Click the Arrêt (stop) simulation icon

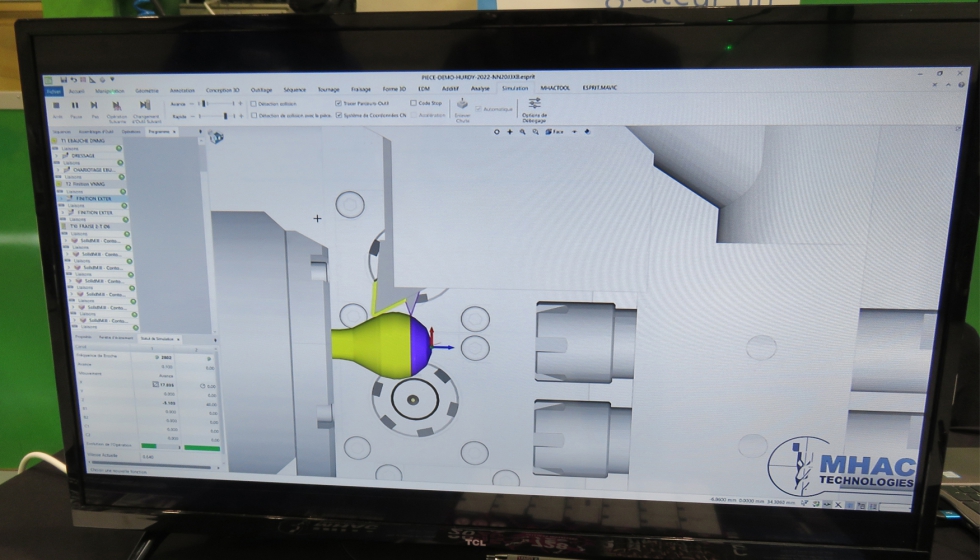(x=56, y=105)
